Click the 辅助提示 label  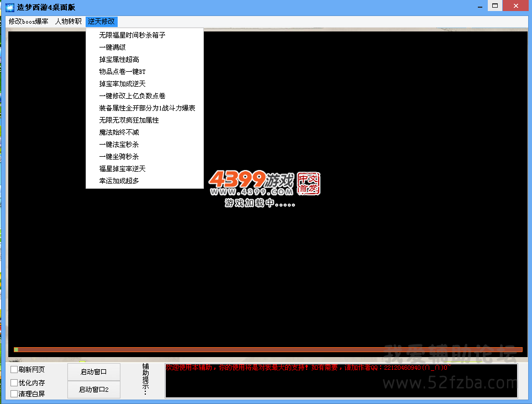[x=145, y=379]
